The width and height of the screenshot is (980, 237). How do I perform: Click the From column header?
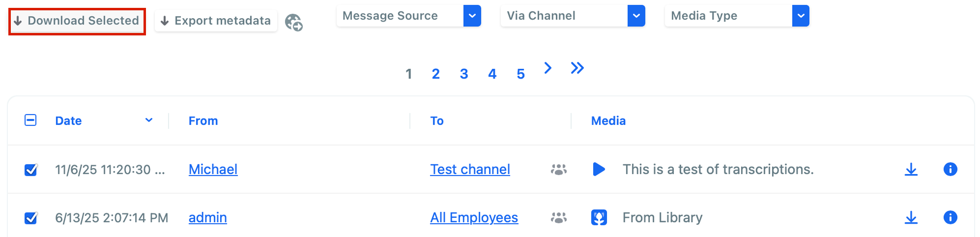203,121
